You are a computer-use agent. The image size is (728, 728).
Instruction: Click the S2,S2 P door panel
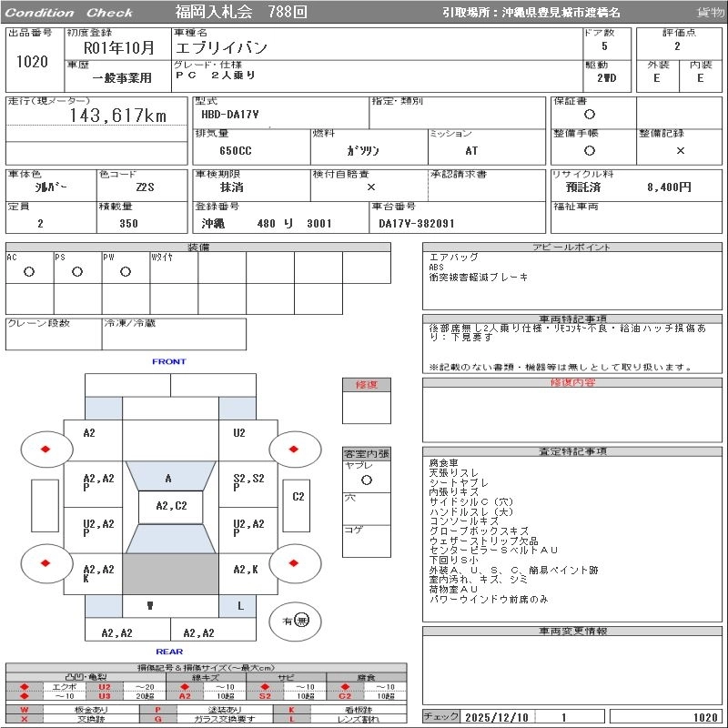click(248, 484)
